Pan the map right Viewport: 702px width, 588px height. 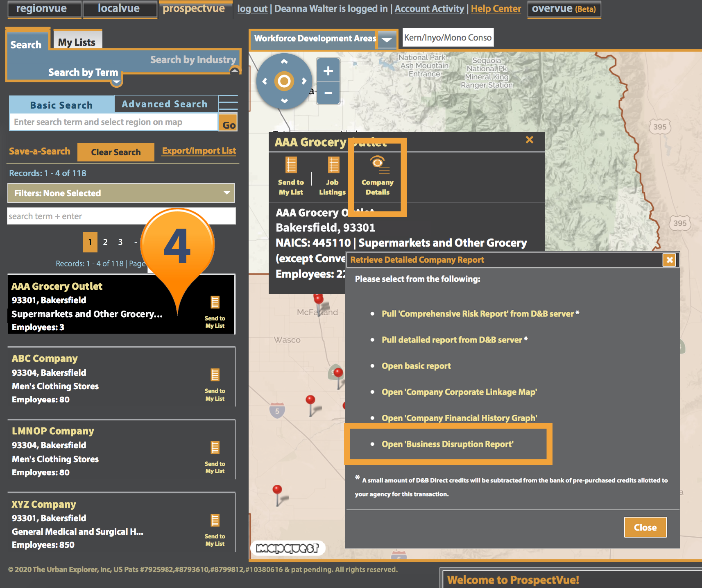click(x=304, y=81)
